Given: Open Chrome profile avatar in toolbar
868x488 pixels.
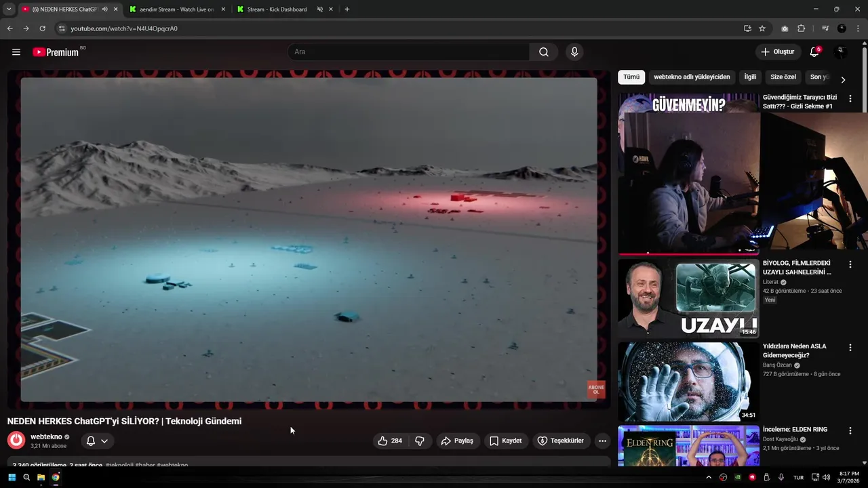Looking at the screenshot, I should (842, 28).
